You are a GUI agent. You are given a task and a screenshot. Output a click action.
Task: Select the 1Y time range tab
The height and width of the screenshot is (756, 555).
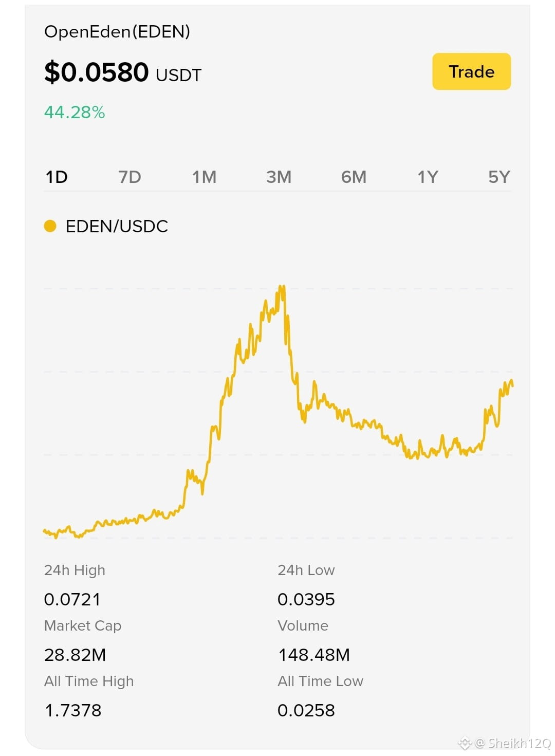pos(428,177)
